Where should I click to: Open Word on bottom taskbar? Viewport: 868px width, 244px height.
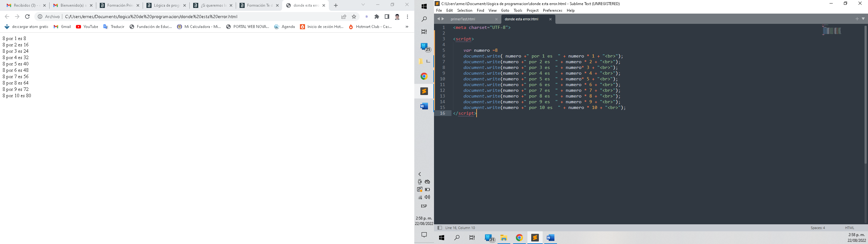(x=551, y=238)
